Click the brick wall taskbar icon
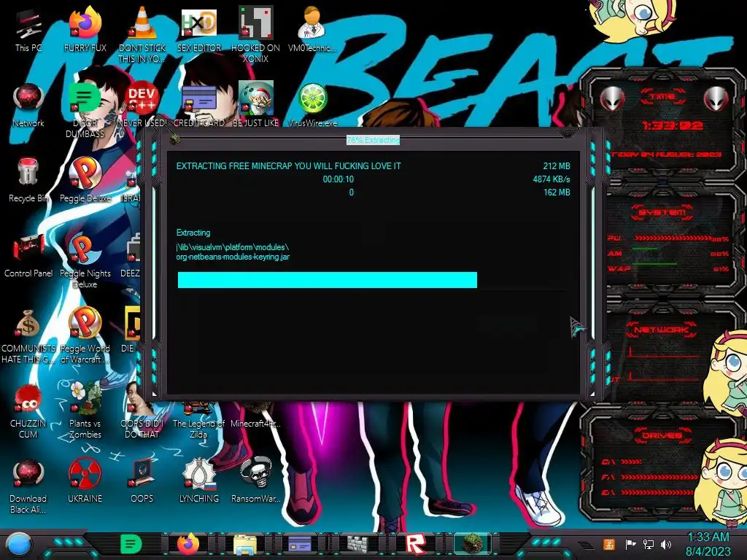The image size is (747, 560). point(357,544)
